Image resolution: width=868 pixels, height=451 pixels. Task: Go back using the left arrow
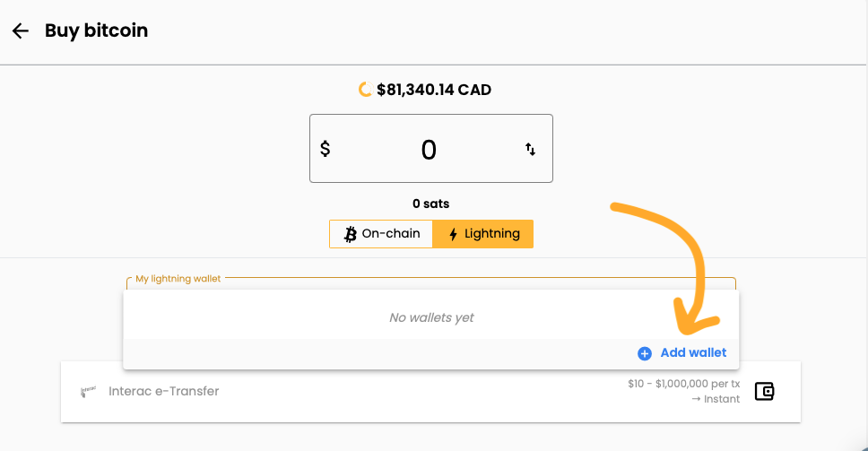pyautogui.click(x=21, y=30)
